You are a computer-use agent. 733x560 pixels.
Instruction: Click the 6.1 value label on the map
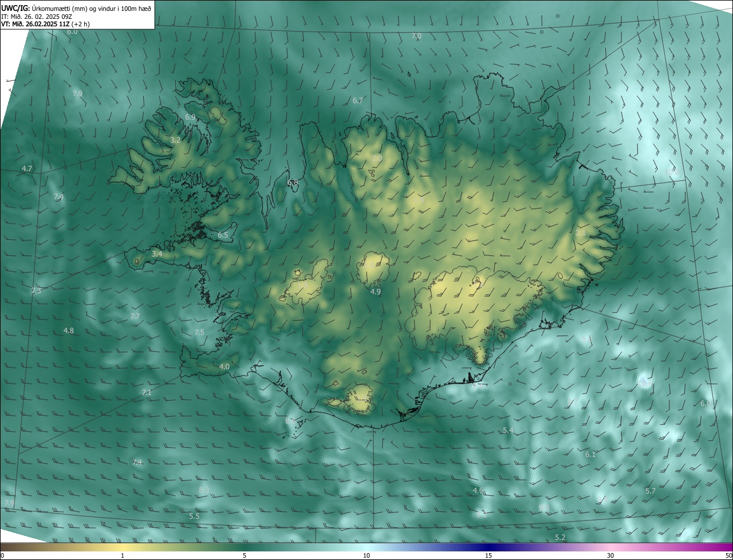590,455
